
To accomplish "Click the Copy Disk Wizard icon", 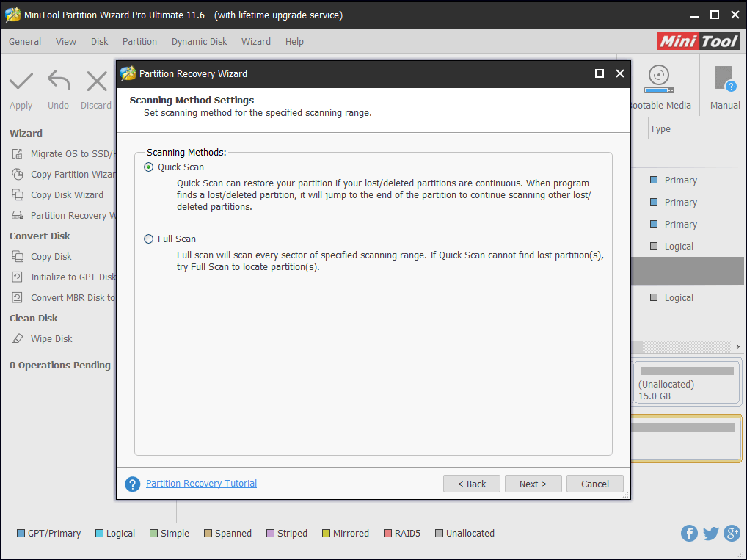I will pyautogui.click(x=18, y=194).
